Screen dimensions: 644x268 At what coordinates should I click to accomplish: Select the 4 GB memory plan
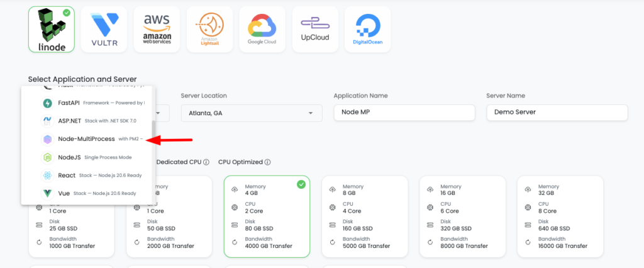(x=267, y=216)
